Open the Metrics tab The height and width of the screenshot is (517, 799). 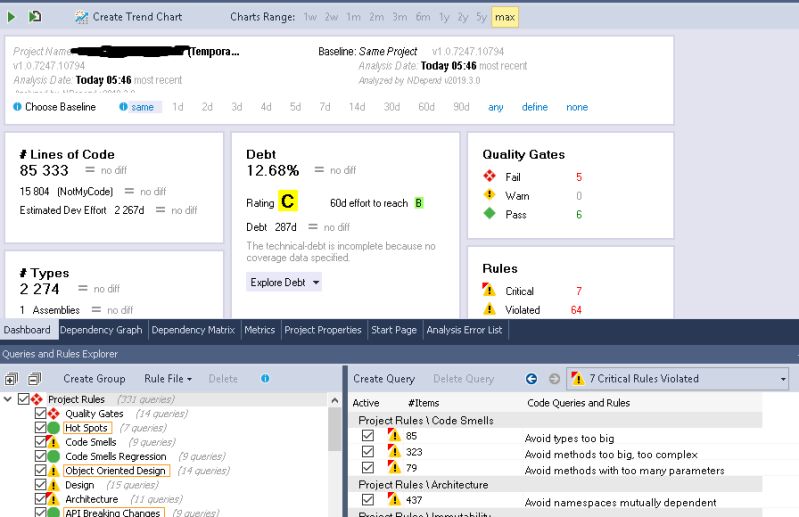(x=259, y=330)
